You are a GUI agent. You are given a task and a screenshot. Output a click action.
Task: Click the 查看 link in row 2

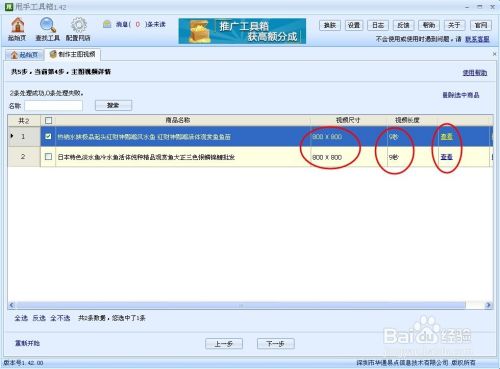pos(447,157)
